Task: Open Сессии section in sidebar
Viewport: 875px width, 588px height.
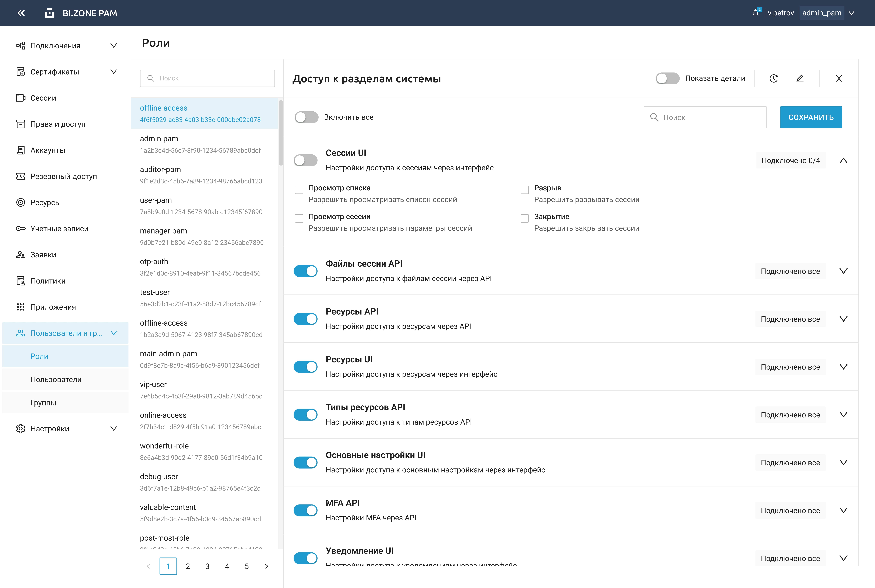Action: [x=43, y=98]
